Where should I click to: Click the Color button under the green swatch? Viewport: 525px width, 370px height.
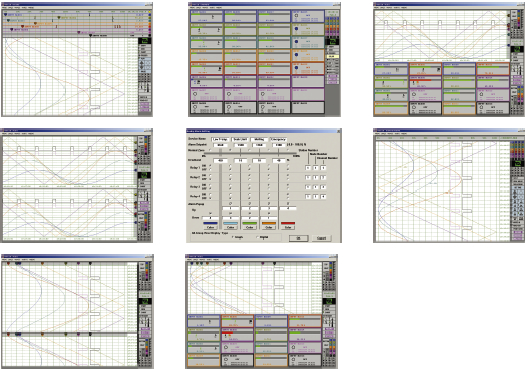(249, 227)
